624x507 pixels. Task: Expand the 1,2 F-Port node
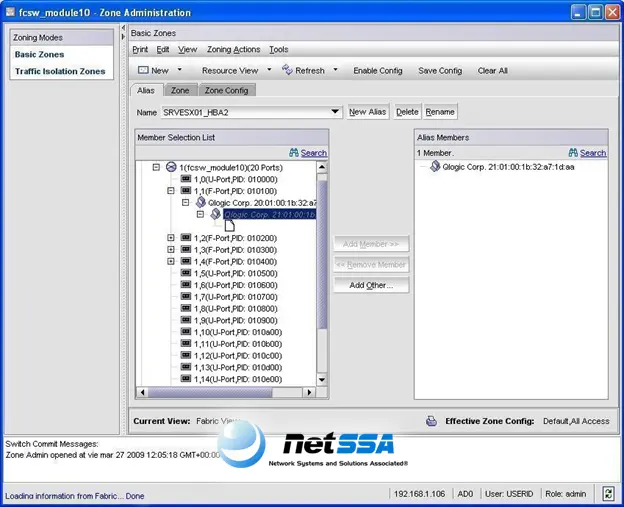point(171,238)
